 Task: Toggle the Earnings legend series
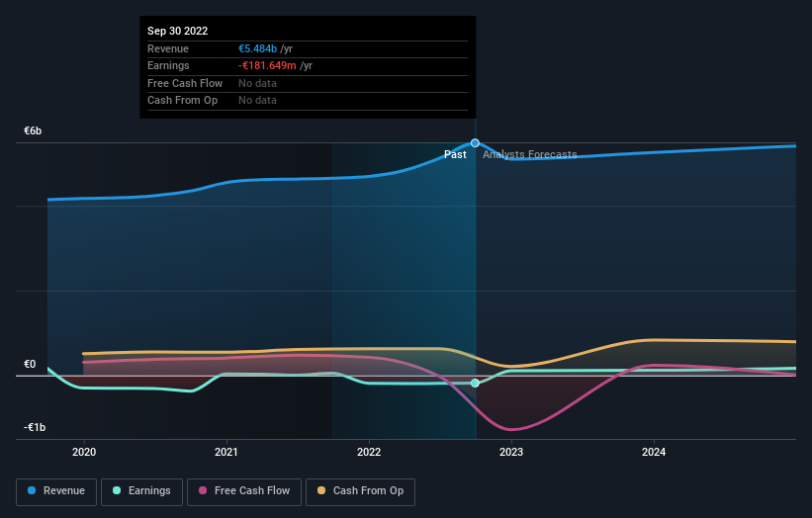[141, 491]
